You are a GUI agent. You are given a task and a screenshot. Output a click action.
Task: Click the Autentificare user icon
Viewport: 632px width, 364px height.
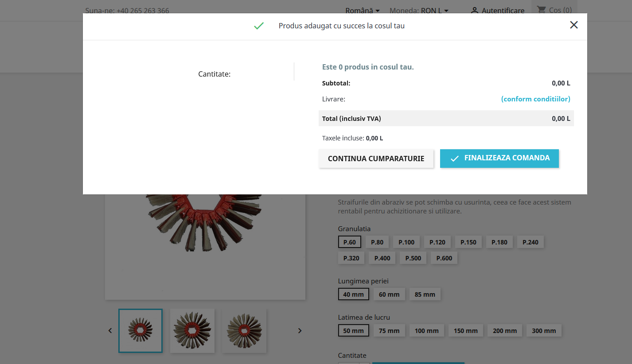point(474,10)
